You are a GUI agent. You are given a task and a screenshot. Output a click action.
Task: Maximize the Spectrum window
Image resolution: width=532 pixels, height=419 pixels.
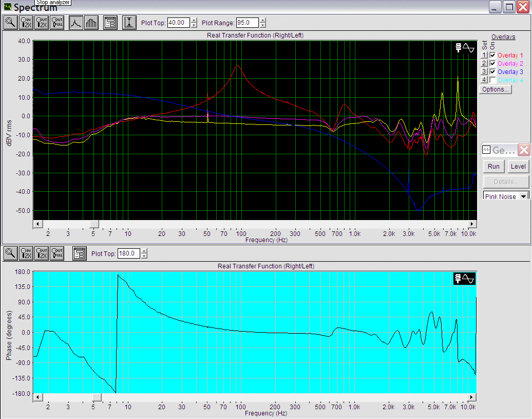[x=509, y=7]
